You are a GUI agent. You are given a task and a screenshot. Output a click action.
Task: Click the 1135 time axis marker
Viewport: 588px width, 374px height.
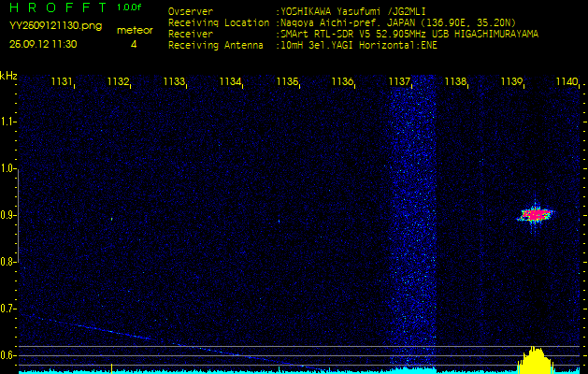287,81
